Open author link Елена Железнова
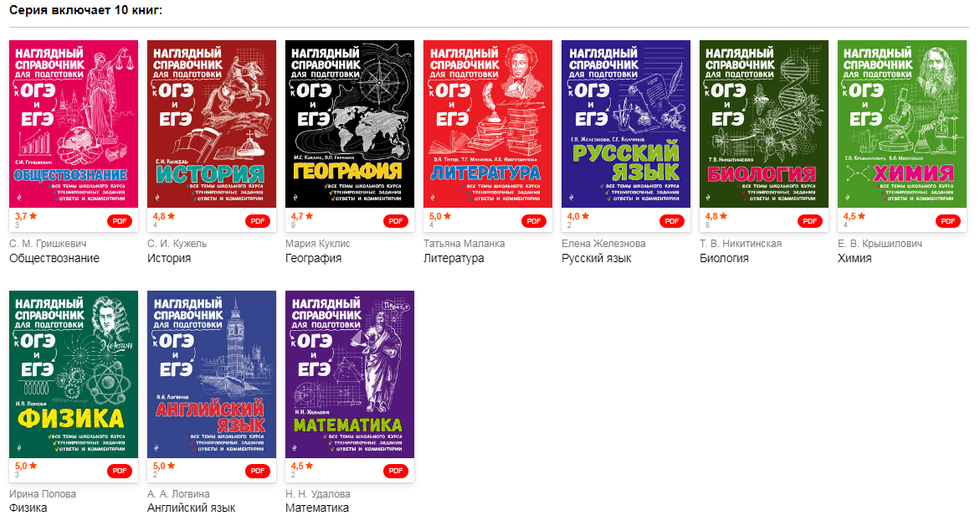Image resolution: width=980 pixels, height=521 pixels. click(603, 244)
